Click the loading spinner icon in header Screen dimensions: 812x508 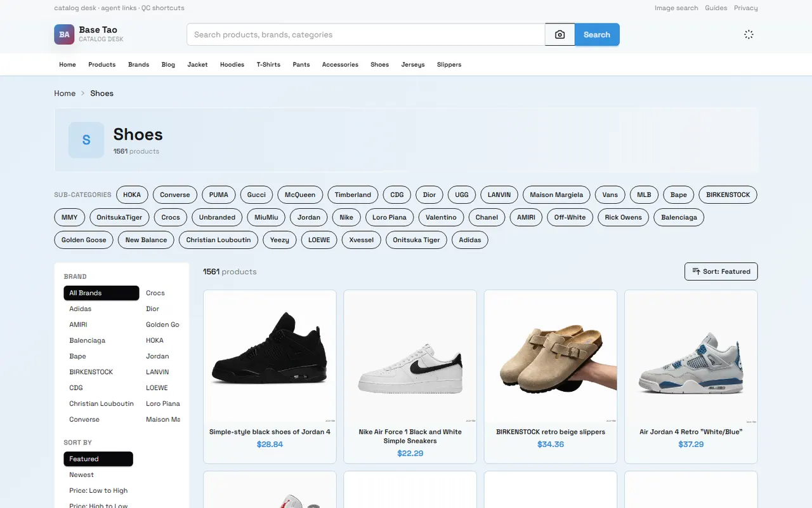tap(749, 35)
